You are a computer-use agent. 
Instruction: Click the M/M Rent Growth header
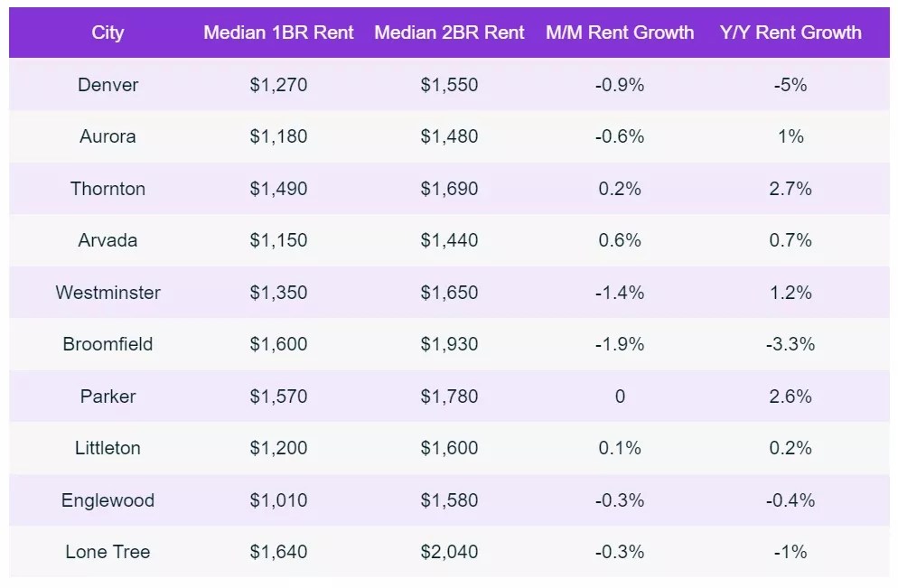click(x=620, y=33)
